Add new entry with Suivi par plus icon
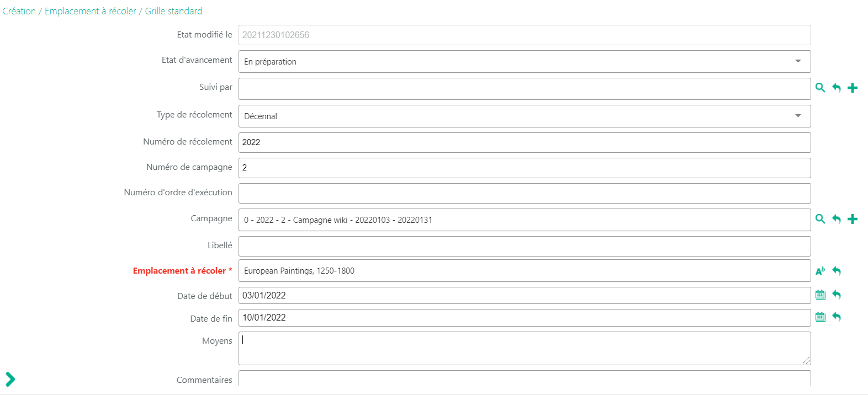This screenshot has height=395, width=868. coord(853,88)
